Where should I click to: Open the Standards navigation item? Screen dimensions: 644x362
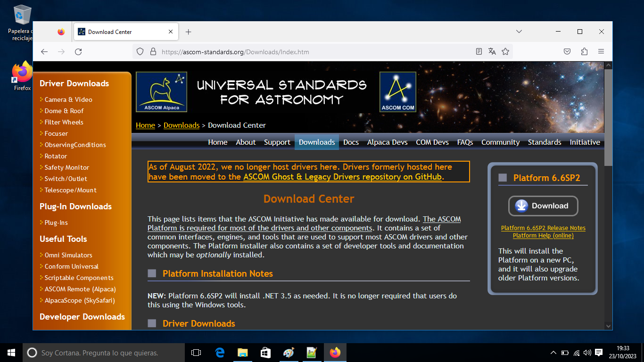coord(545,142)
